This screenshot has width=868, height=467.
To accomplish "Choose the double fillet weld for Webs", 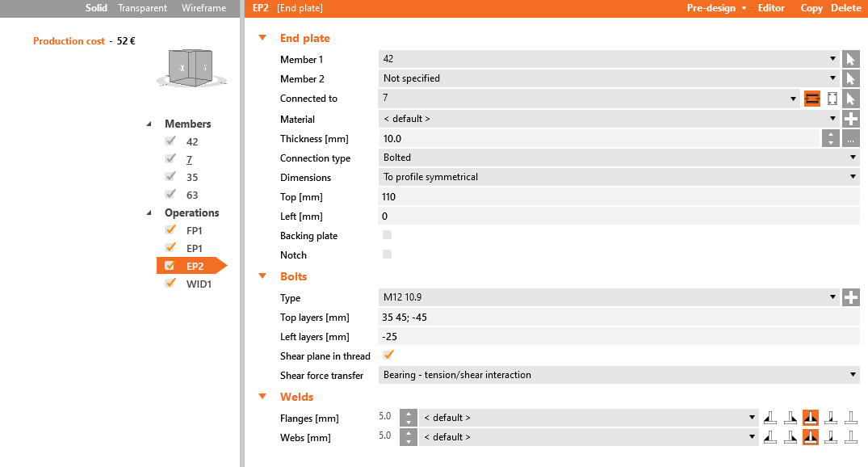I will 811,437.
